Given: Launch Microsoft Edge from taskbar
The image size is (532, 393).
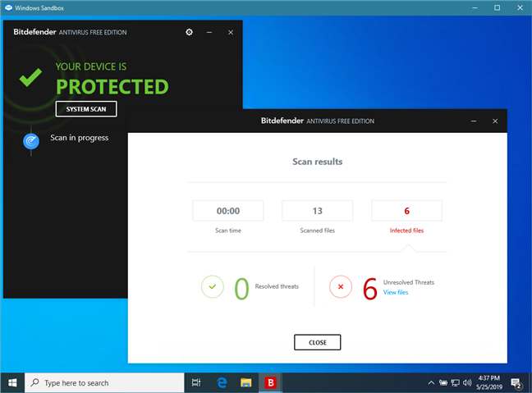Looking at the screenshot, I should pos(222,383).
